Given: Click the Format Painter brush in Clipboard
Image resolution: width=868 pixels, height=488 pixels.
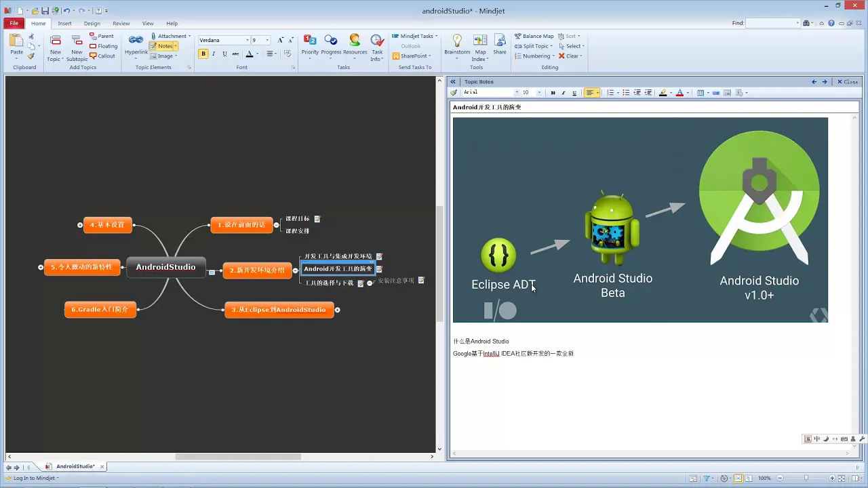Looking at the screenshot, I should tap(31, 56).
